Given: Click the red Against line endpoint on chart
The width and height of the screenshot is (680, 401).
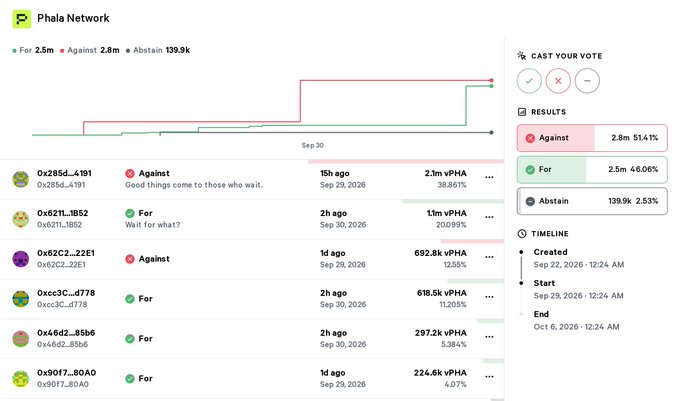Looking at the screenshot, I should click(491, 80).
